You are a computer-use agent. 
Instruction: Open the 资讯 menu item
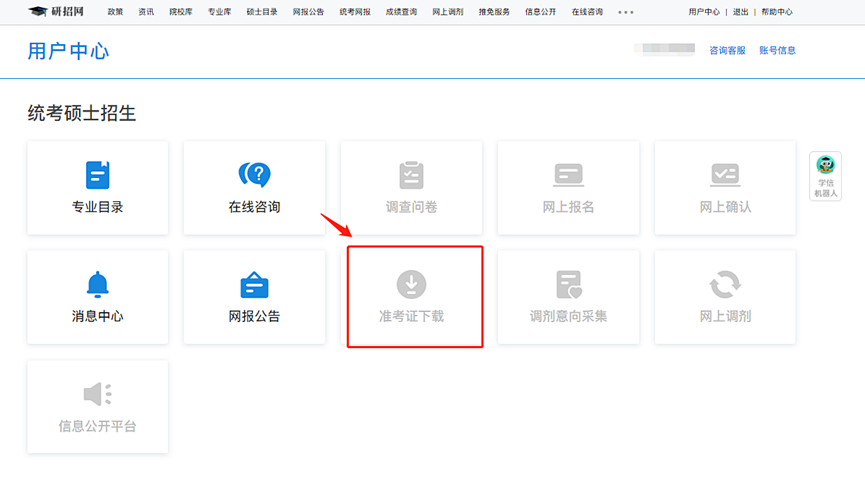coord(146,12)
